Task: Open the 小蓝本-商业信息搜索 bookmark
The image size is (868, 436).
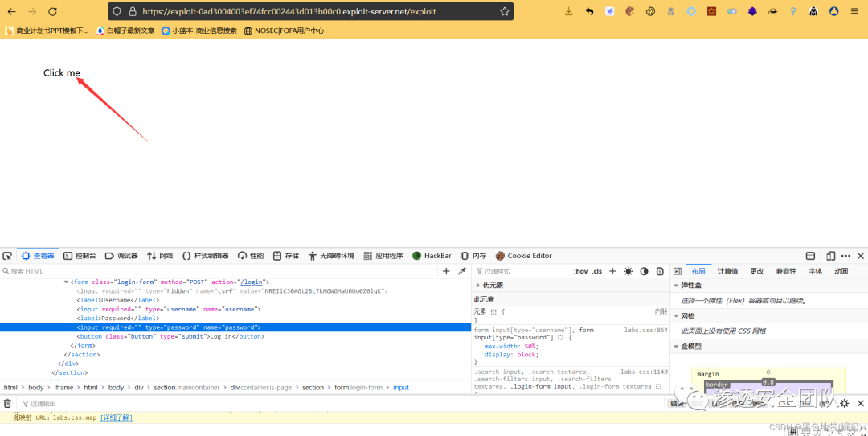Action: 199,31
